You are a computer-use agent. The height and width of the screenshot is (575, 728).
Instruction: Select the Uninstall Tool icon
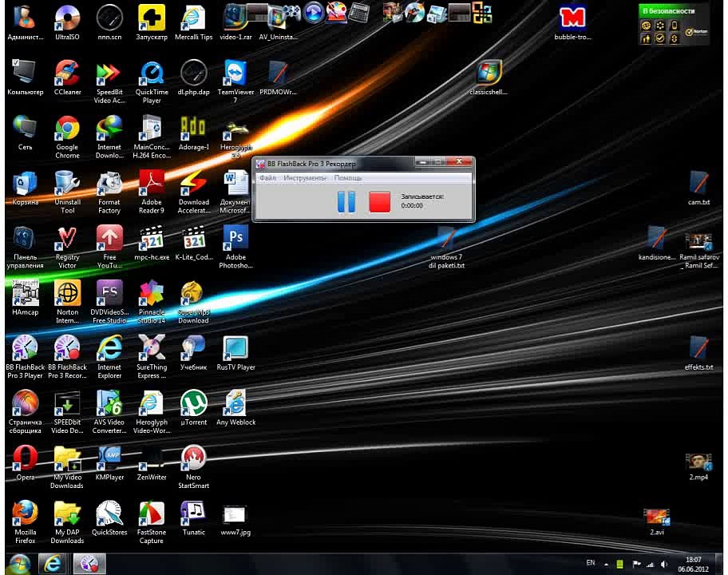67,192
